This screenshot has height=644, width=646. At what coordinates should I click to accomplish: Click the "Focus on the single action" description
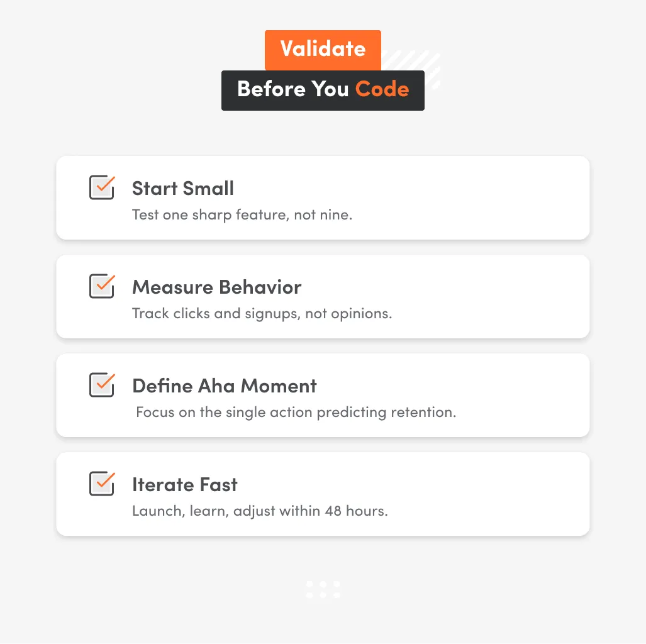pyautogui.click(x=296, y=413)
